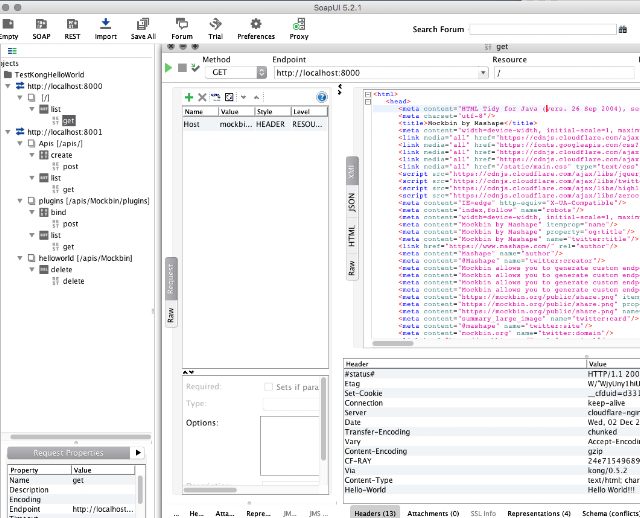640x518 pixels.
Task: Click the close button of get window
Action: [171, 47]
